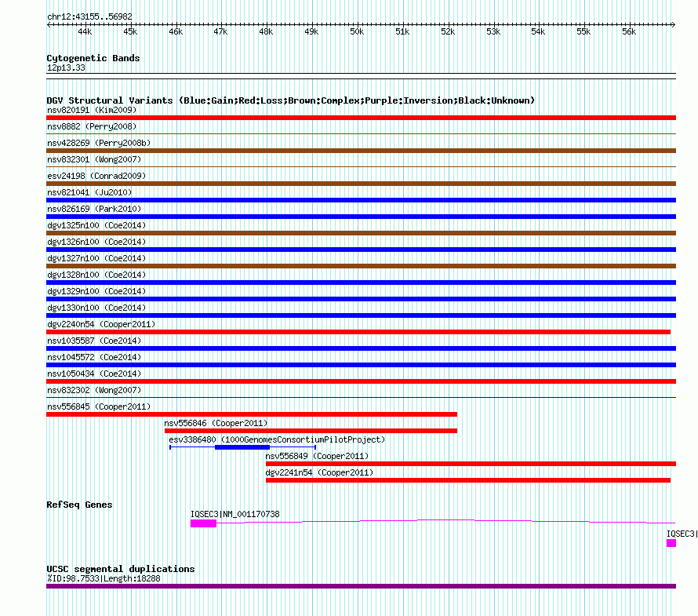Open the blue nsv1045572 variant bar

pyautogui.click(x=361, y=365)
